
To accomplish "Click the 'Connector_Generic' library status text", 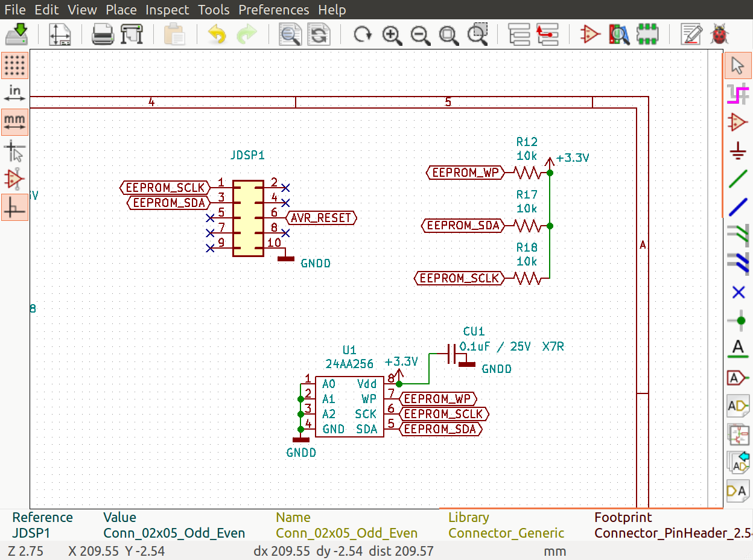I will [506, 533].
